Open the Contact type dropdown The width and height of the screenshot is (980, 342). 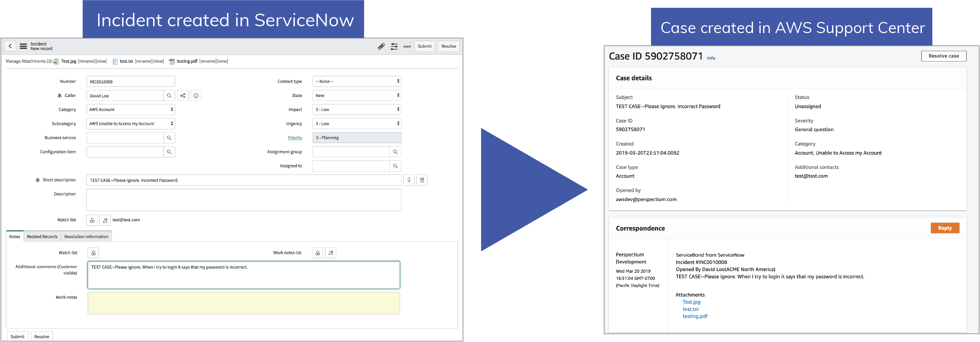coord(357,81)
